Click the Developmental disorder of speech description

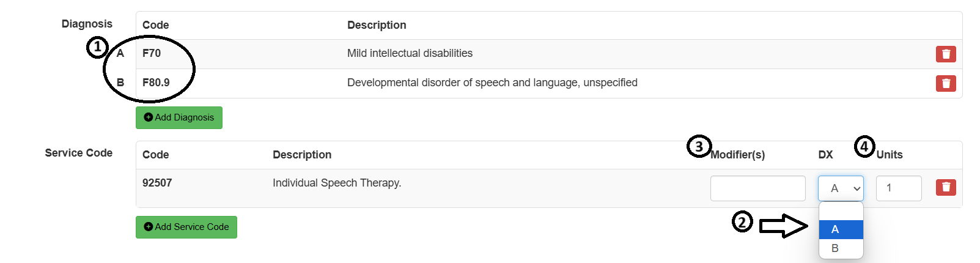point(492,83)
